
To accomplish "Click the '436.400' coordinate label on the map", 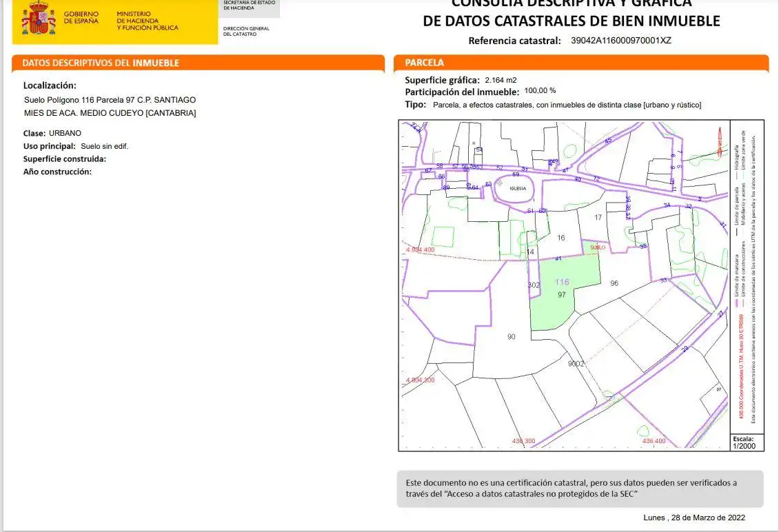I will point(654,441).
